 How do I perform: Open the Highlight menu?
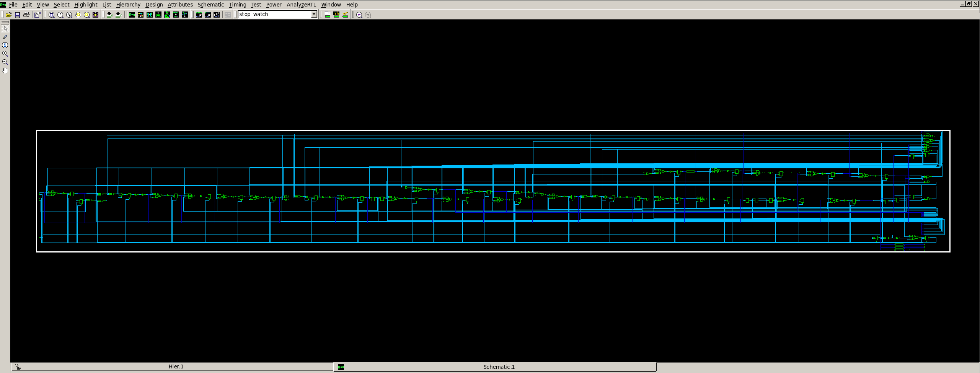click(x=86, y=5)
